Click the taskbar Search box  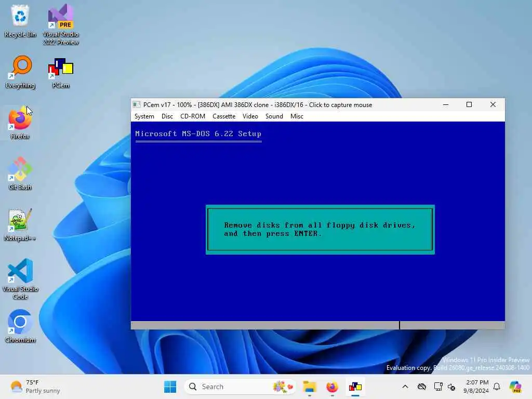pos(240,387)
